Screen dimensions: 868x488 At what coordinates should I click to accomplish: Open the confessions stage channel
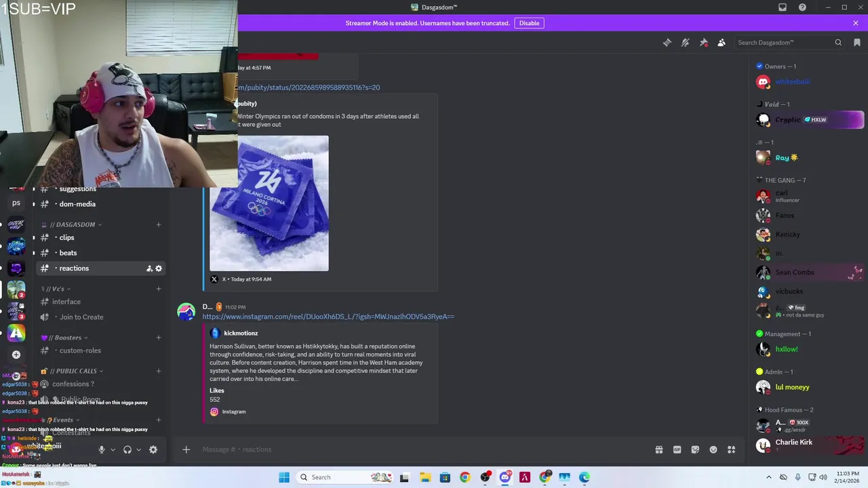pyautogui.click(x=100, y=384)
